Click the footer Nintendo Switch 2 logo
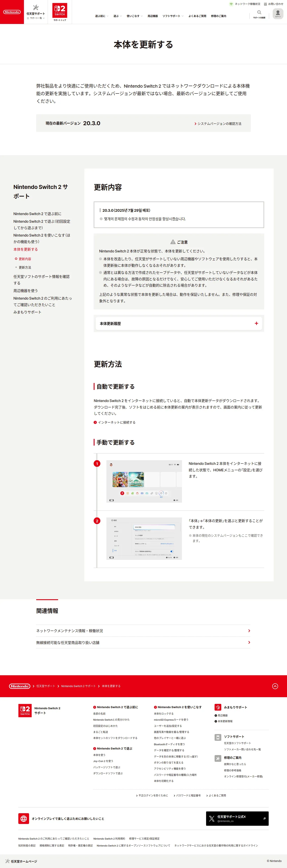Viewport: 287px width, 868px height. coord(25,710)
